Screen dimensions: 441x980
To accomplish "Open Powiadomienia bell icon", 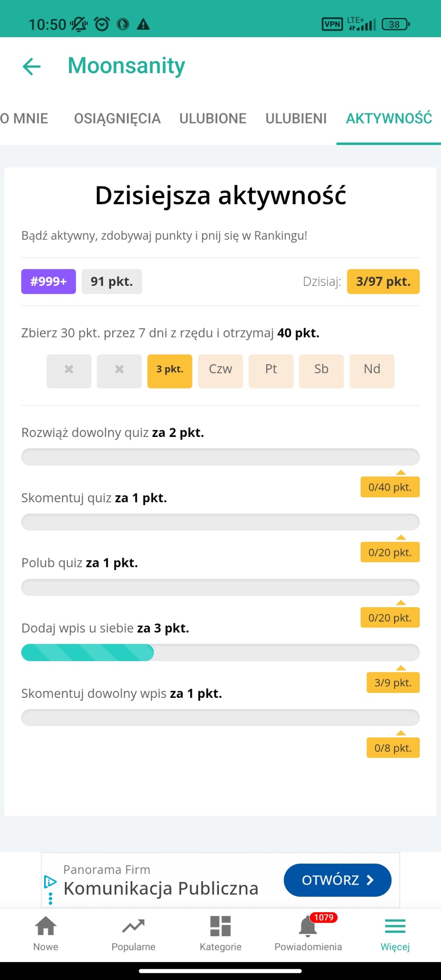I will [x=308, y=927].
